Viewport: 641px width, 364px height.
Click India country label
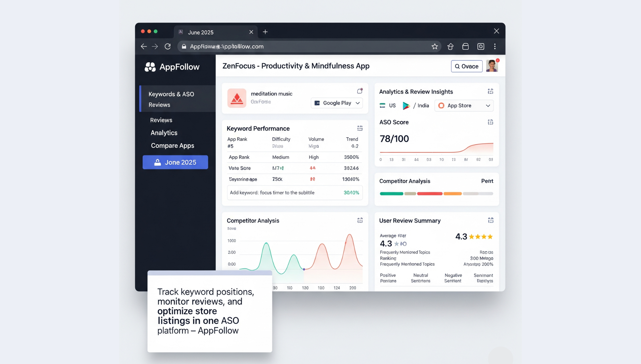click(423, 105)
